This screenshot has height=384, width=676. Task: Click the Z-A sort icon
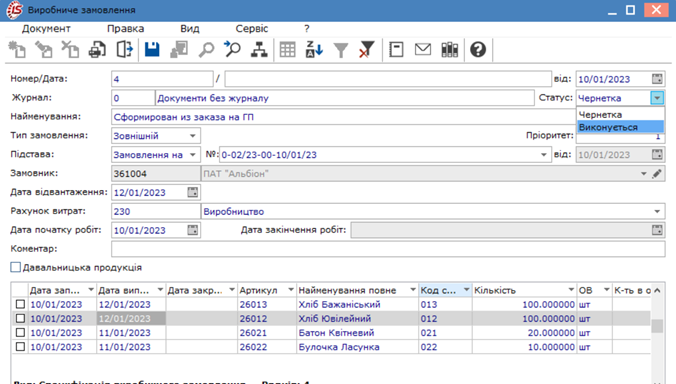(x=314, y=50)
